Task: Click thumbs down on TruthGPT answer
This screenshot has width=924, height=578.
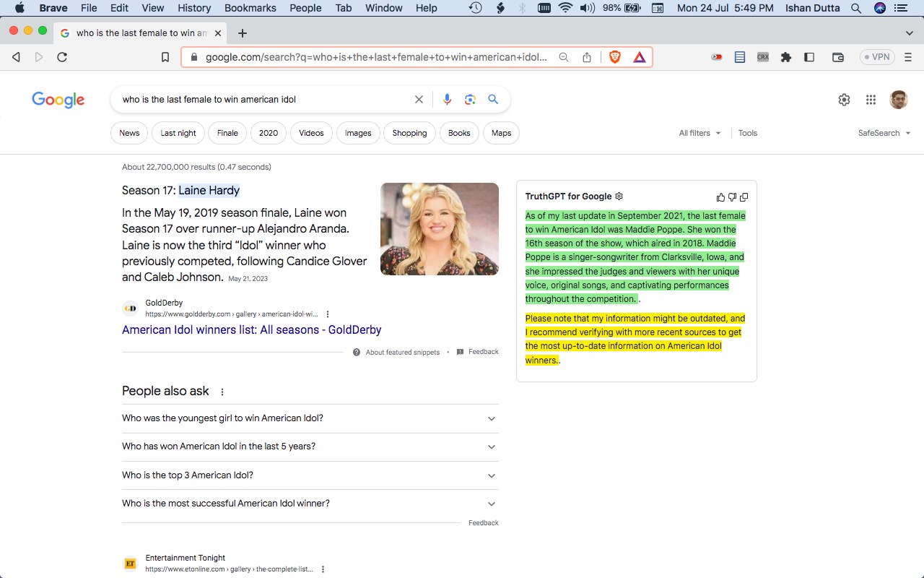Action: (x=732, y=197)
